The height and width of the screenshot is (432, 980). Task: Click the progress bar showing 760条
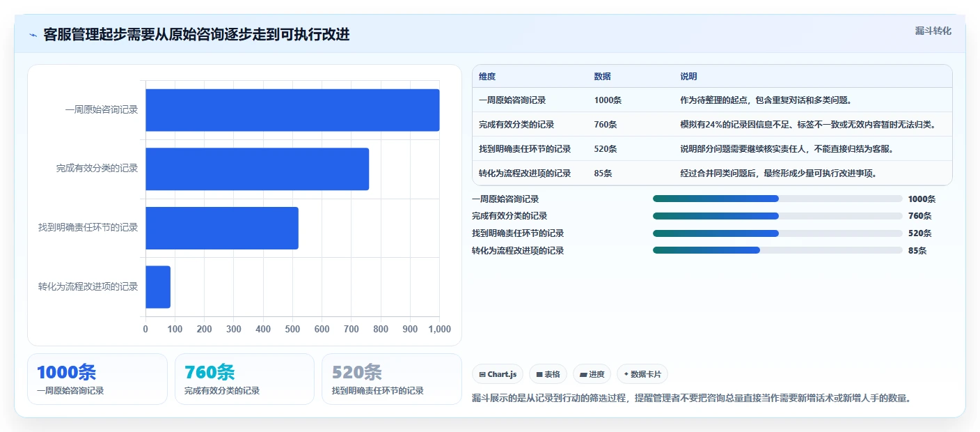[x=777, y=216]
